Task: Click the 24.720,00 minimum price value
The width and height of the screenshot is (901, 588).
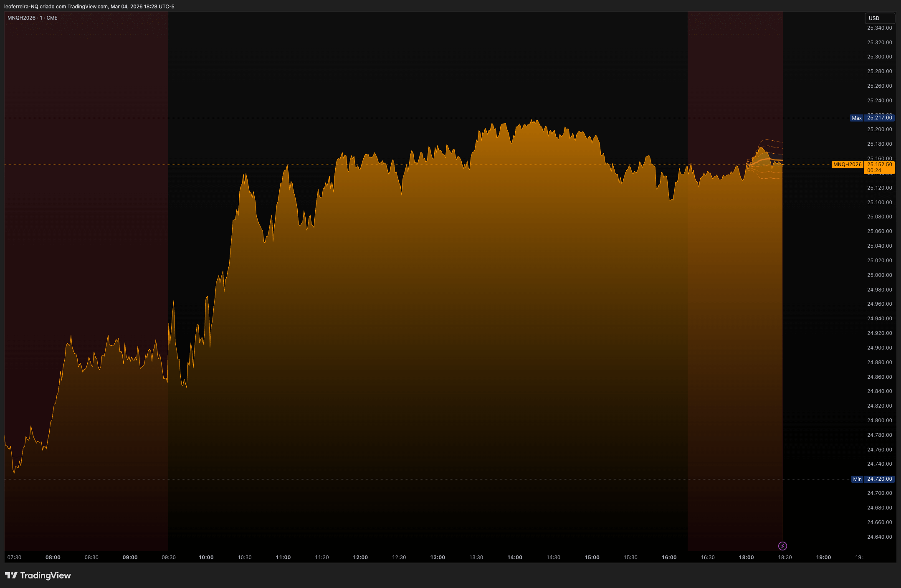Action: click(x=879, y=479)
